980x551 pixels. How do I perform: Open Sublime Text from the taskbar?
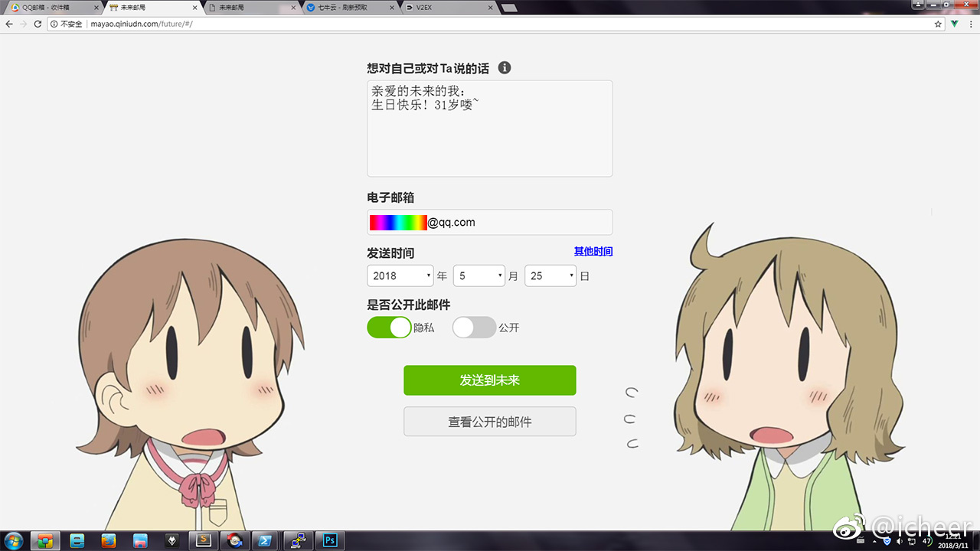pos(203,541)
